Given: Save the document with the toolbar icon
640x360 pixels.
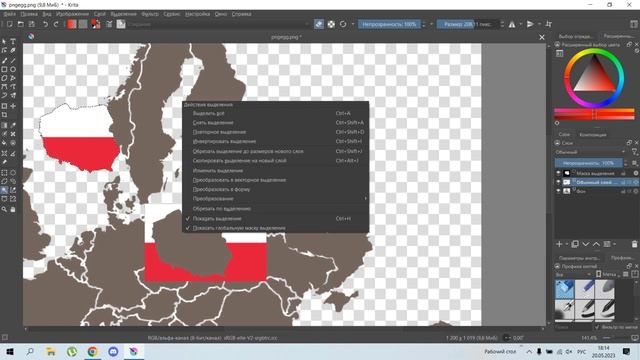Looking at the screenshot, I should point(31,24).
